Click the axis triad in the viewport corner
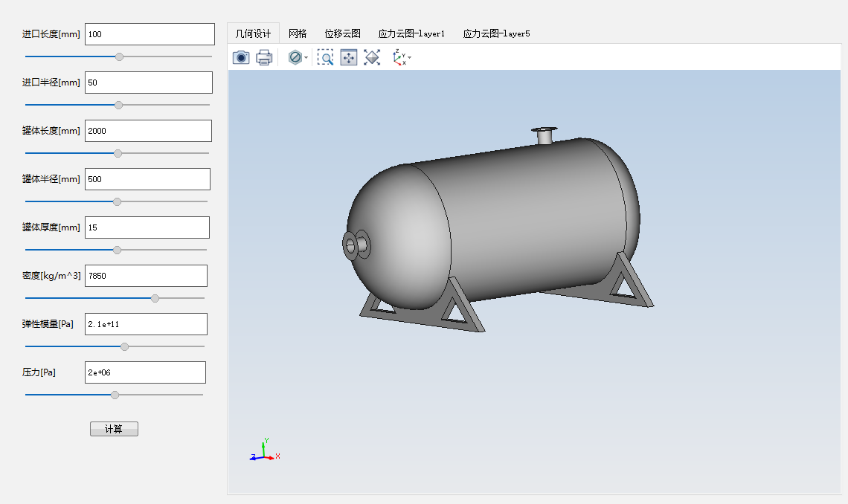This screenshot has width=848, height=504. [x=265, y=450]
